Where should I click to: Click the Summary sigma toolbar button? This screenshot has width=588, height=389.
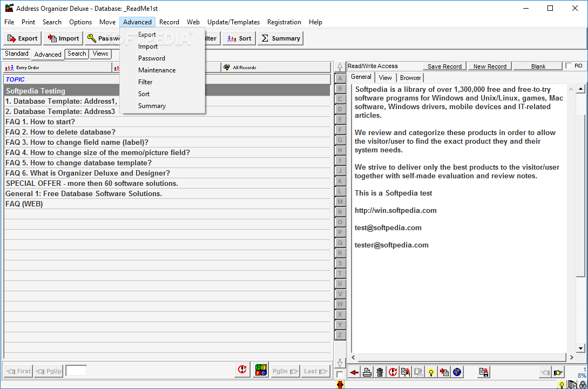click(x=280, y=38)
